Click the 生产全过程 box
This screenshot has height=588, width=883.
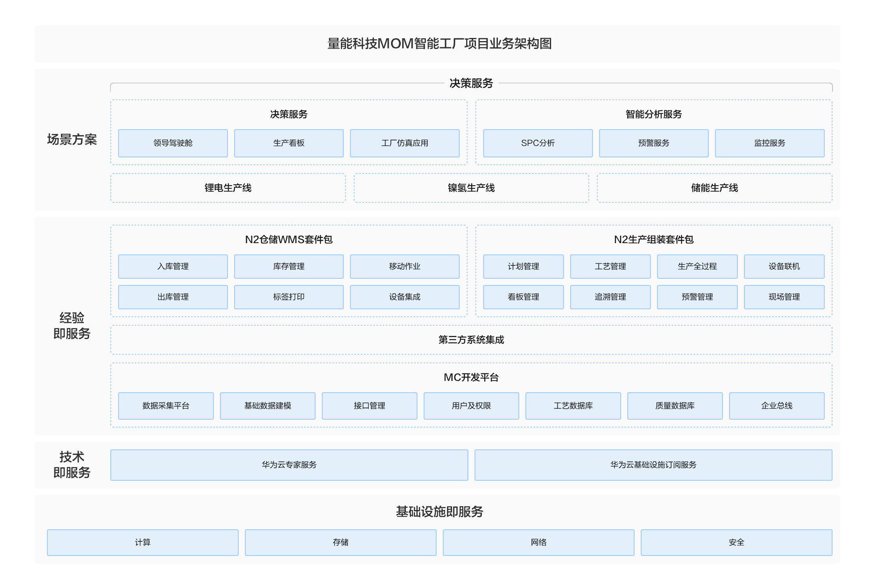[697, 267]
